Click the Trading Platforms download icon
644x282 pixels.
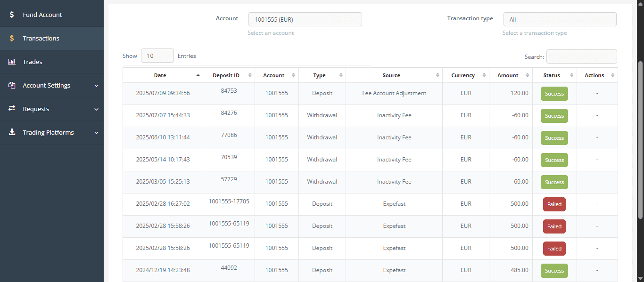tap(12, 132)
